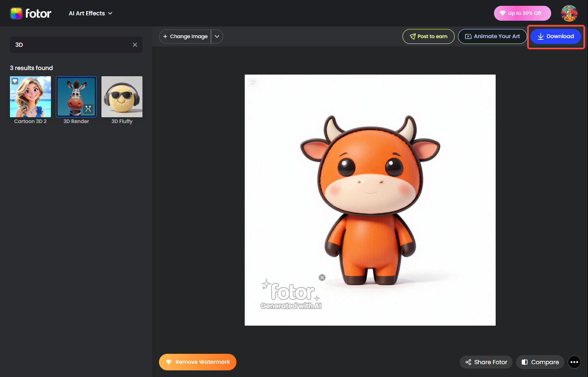This screenshot has width=588, height=377.
Task: Select Animate Your Art
Action: point(492,36)
